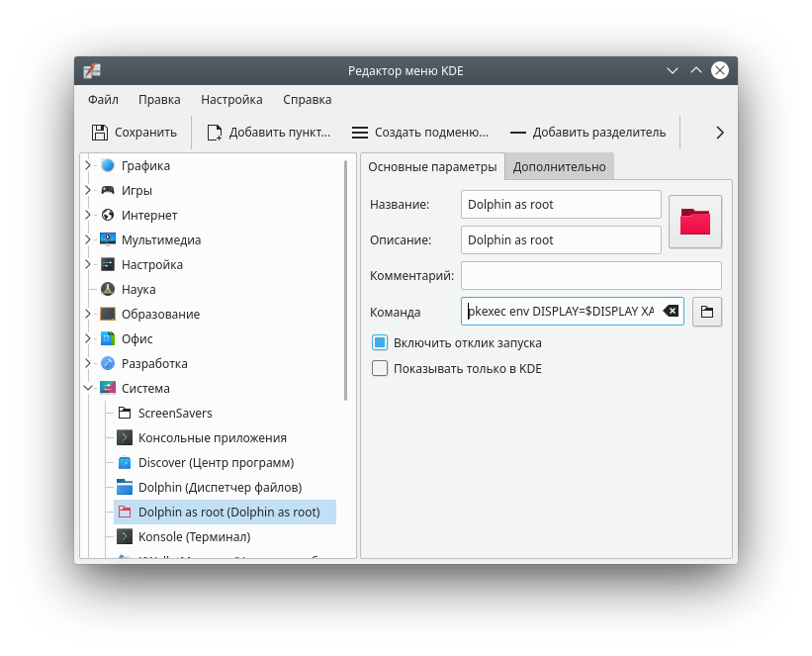Select 'Discover (Центр программ)' row

coord(216,462)
